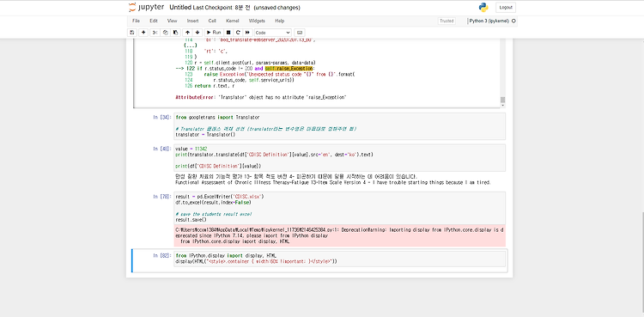Click into the pd.ExcelWriter cell
The image size is (644, 317).
(339, 208)
